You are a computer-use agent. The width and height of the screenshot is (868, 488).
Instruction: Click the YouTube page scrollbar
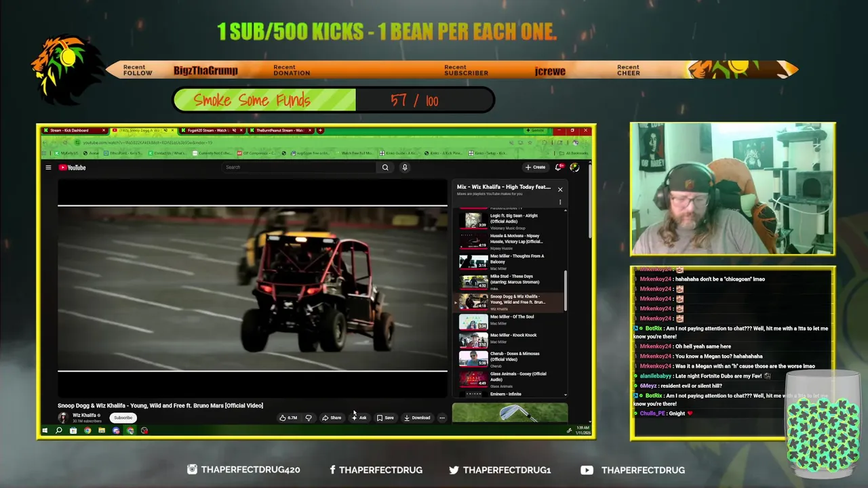tap(589, 200)
